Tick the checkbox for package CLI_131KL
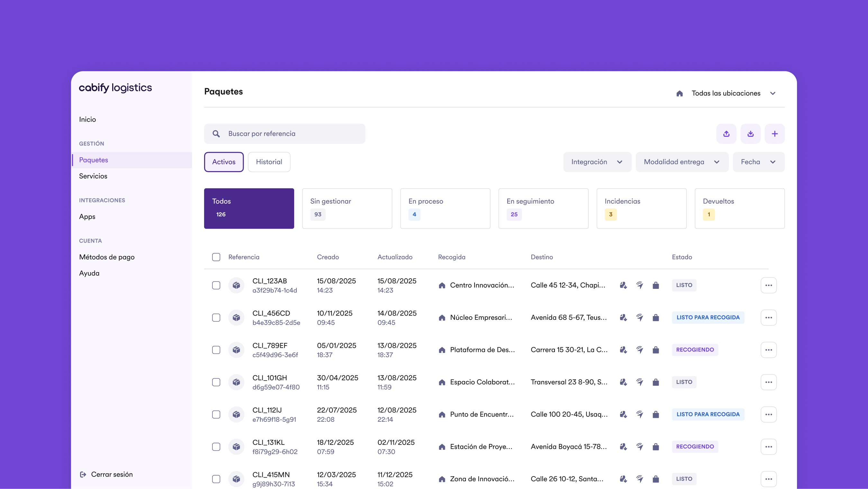 (216, 447)
